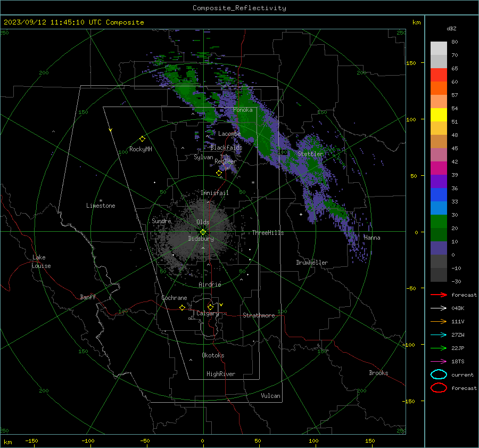Click the Ponoka city label
This screenshot has width=479, height=448.
coord(243,110)
